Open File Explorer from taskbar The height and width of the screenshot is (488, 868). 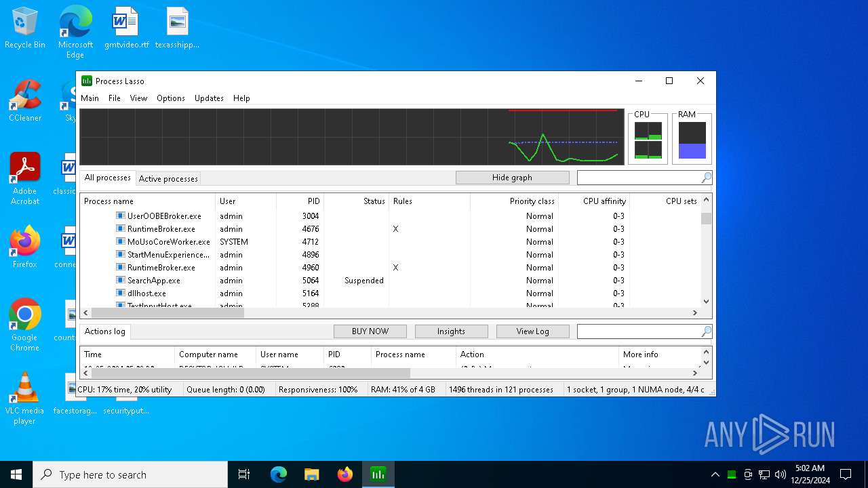[312, 474]
